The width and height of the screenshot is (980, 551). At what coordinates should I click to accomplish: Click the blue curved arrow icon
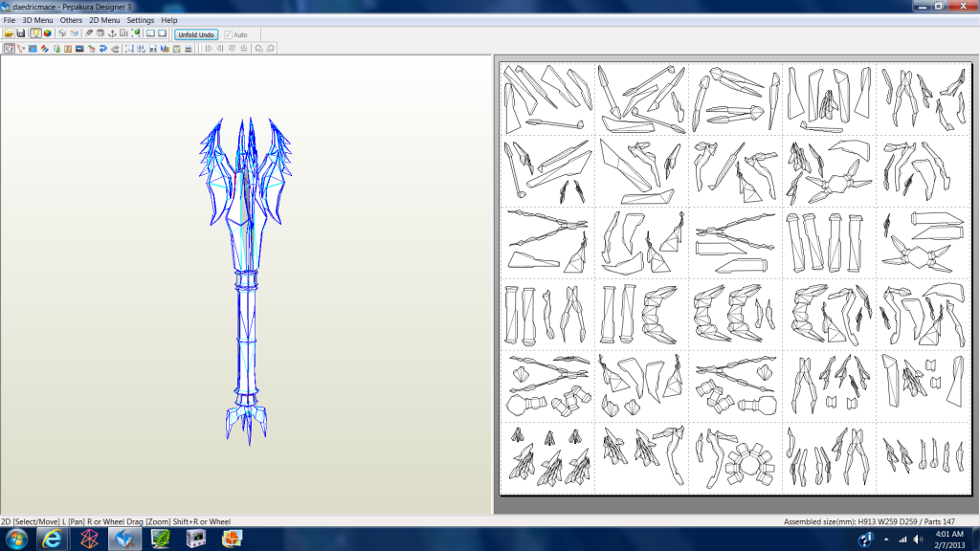coord(103,49)
